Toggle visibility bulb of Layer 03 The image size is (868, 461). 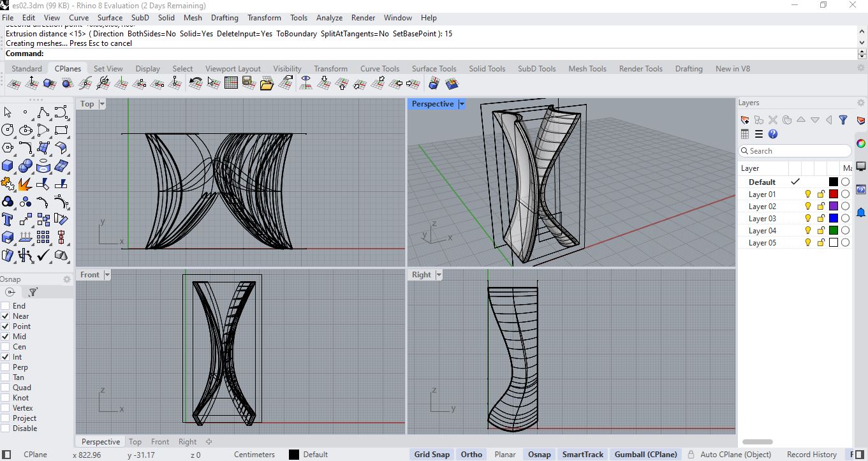pos(807,219)
